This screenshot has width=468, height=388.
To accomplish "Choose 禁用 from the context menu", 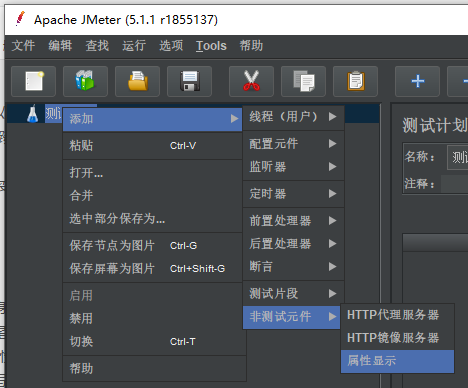I will pyautogui.click(x=152, y=319).
